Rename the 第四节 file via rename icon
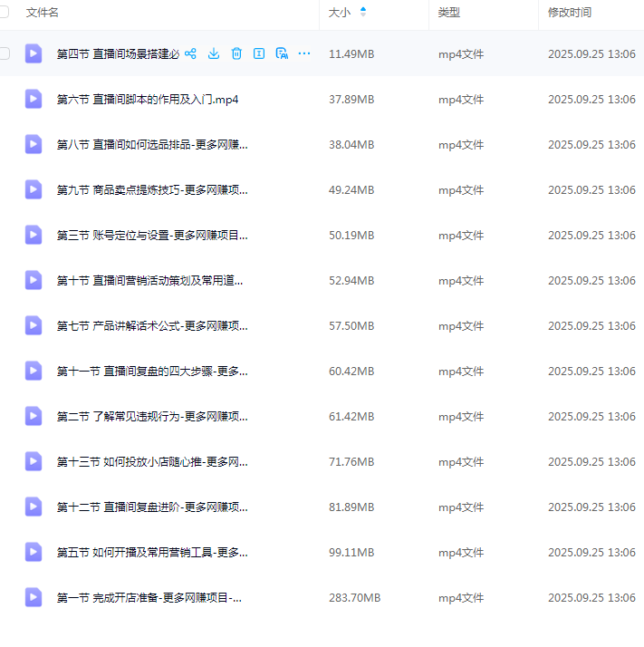Screen dimensions: 644x647 259,53
